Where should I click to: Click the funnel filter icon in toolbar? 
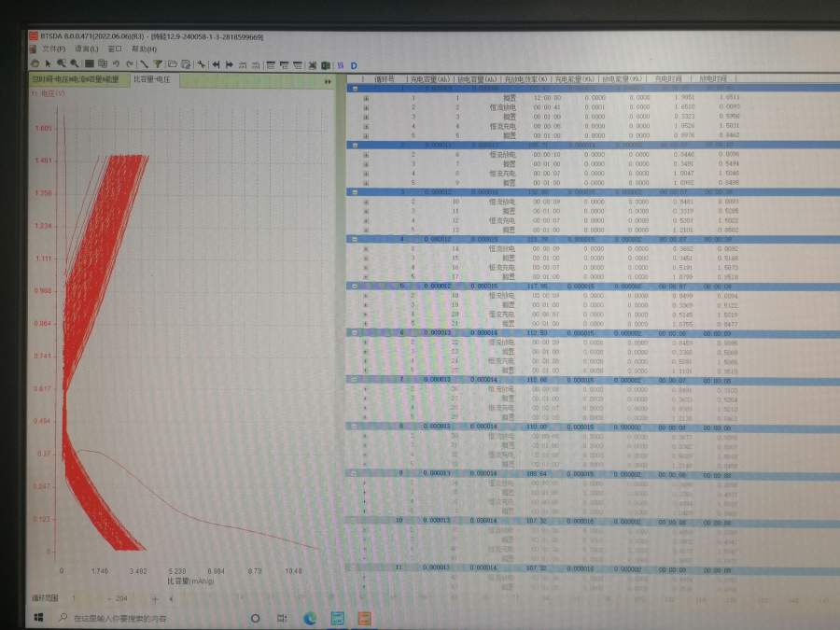158,64
